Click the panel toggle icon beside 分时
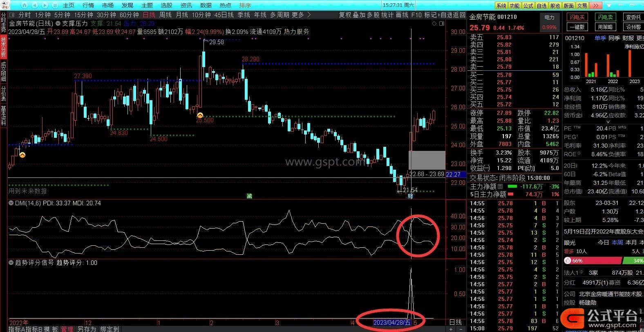This screenshot has height=332, width=644. [x=11, y=15]
